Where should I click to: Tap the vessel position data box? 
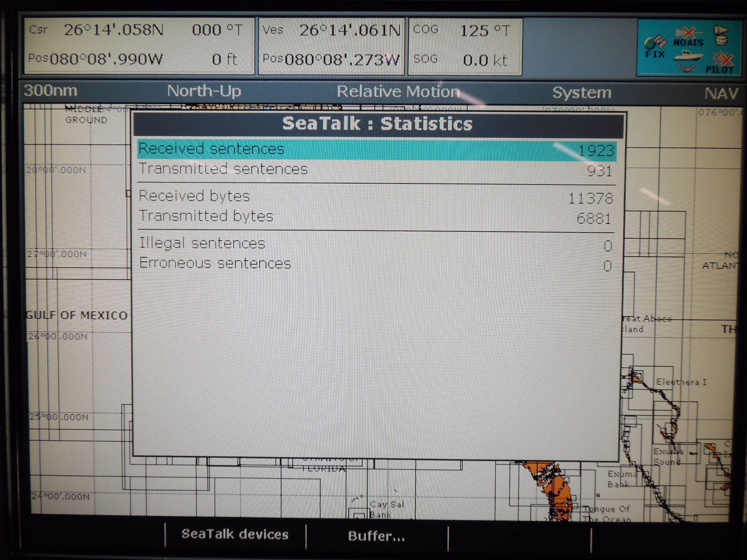click(x=331, y=46)
